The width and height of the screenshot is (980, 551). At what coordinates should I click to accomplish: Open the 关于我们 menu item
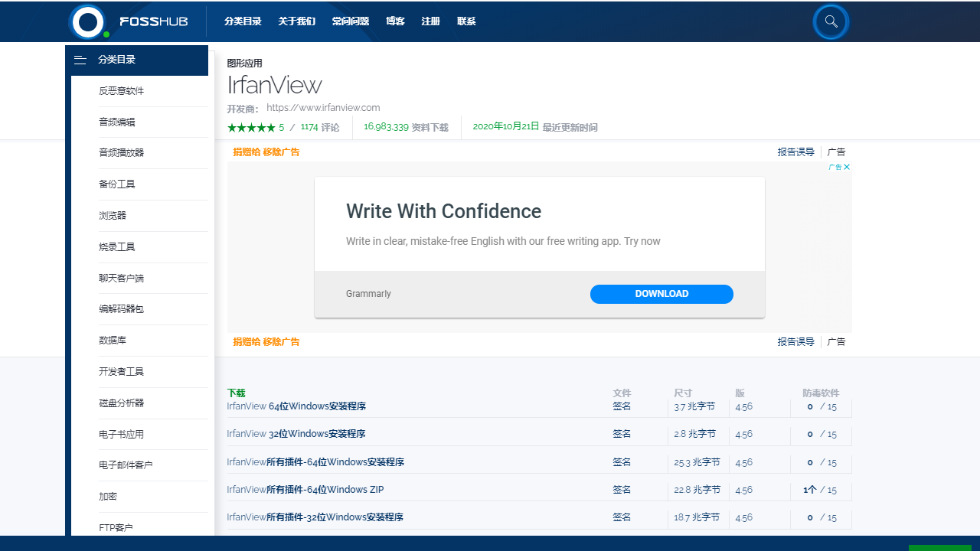click(296, 21)
